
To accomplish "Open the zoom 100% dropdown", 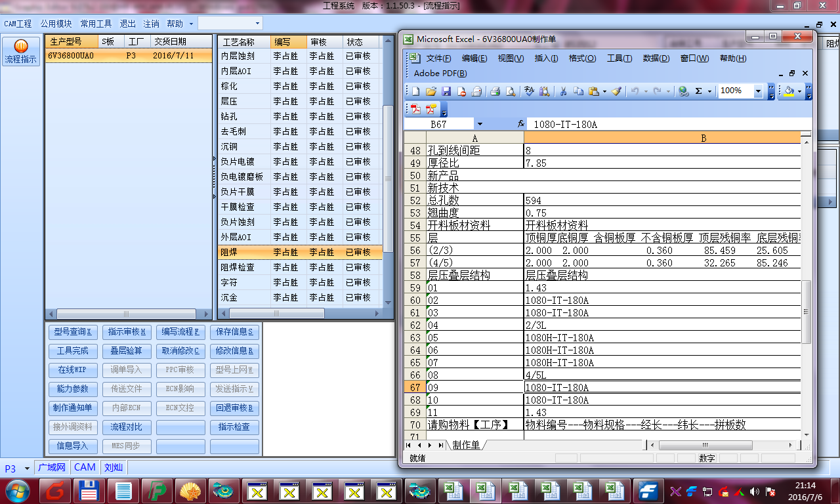I will pyautogui.click(x=759, y=91).
